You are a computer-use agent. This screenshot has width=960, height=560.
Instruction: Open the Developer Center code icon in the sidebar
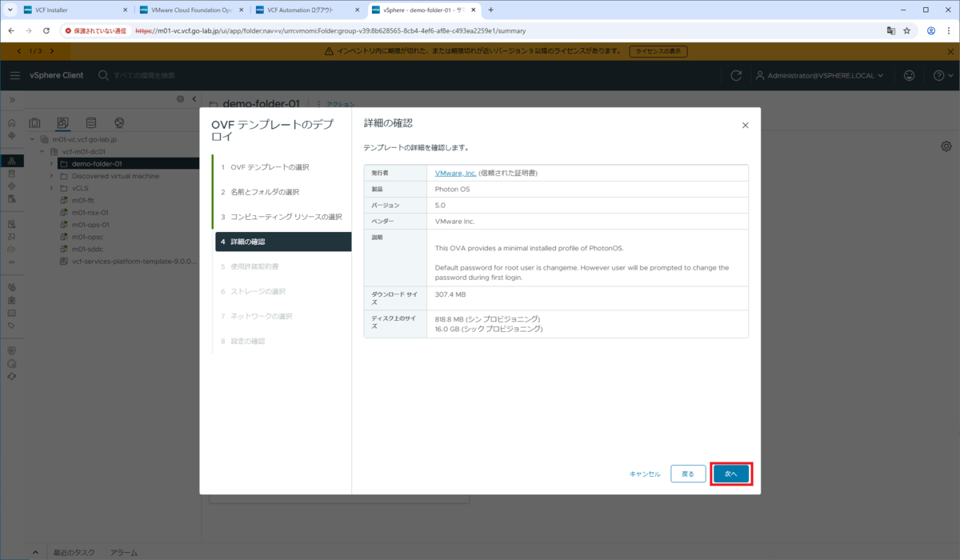coord(11,261)
